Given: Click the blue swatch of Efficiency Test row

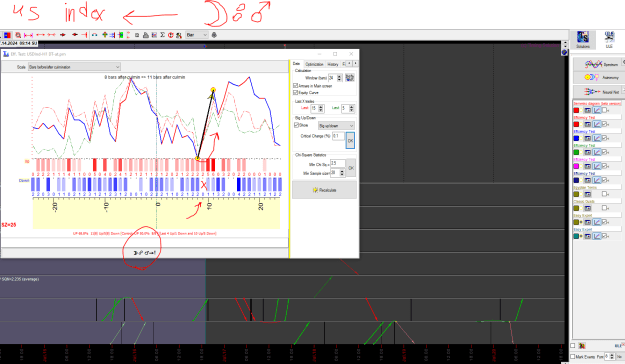Looking at the screenshot, I should click(x=576, y=138).
